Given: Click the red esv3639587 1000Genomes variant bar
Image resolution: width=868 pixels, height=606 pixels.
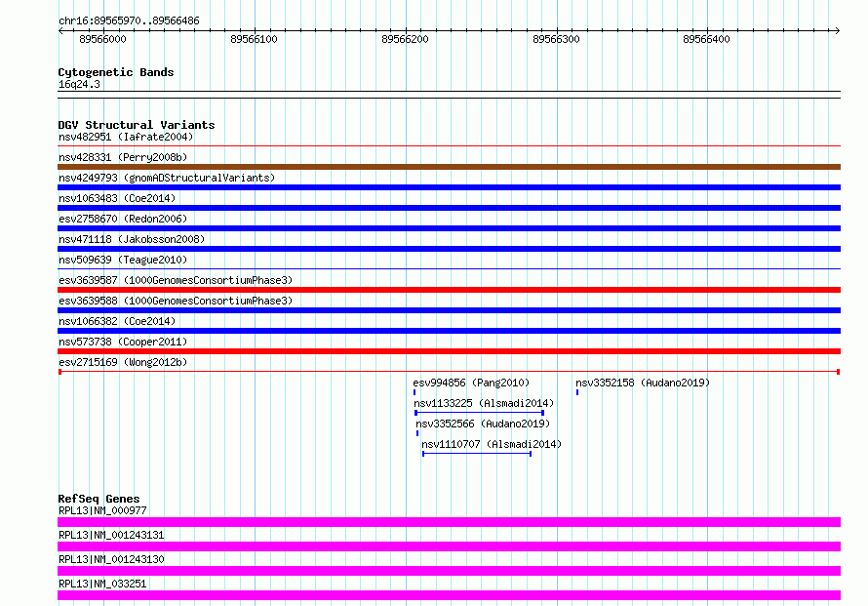Looking at the screenshot, I should coord(449,290).
